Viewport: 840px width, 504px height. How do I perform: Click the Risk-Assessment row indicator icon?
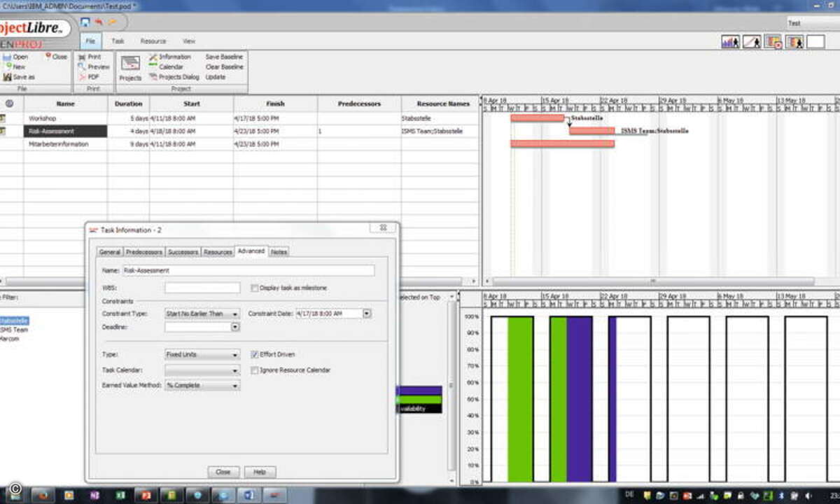click(x=2, y=131)
